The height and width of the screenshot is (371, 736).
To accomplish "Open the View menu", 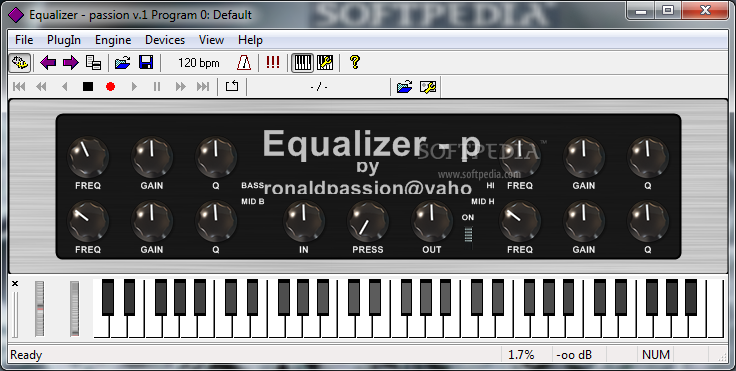I will coord(211,40).
